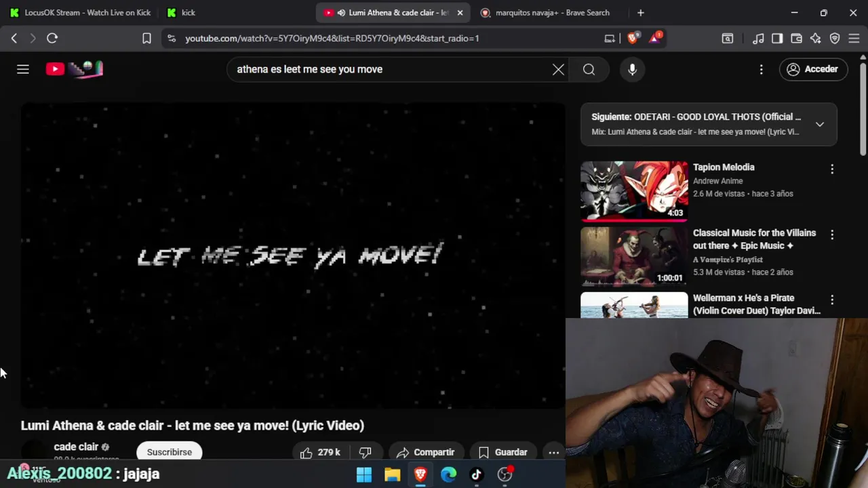Open Brave playlist music note icon
The width and height of the screenshot is (868, 488).
759,39
